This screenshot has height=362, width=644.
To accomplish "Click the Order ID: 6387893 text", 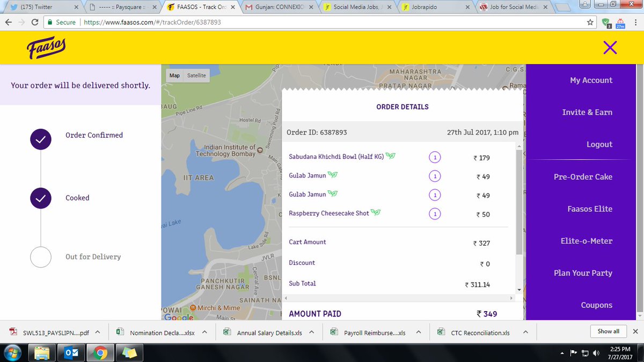I will pyautogui.click(x=317, y=132).
